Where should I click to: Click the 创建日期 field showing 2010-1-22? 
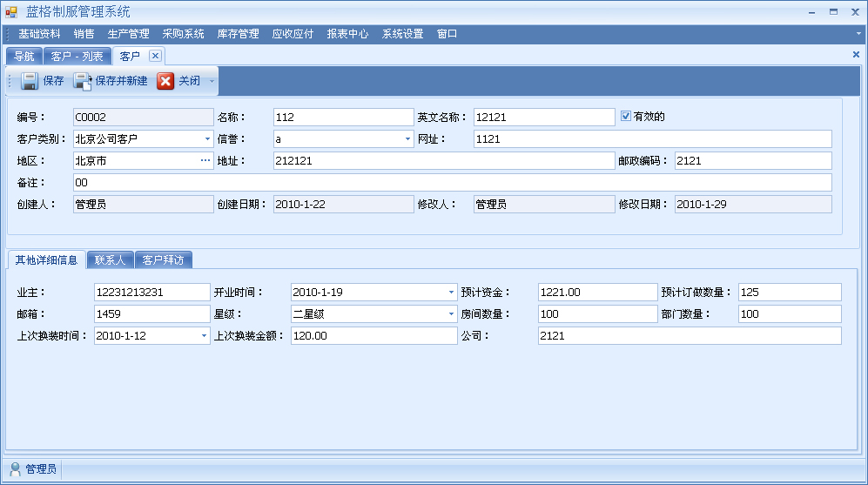click(x=344, y=205)
